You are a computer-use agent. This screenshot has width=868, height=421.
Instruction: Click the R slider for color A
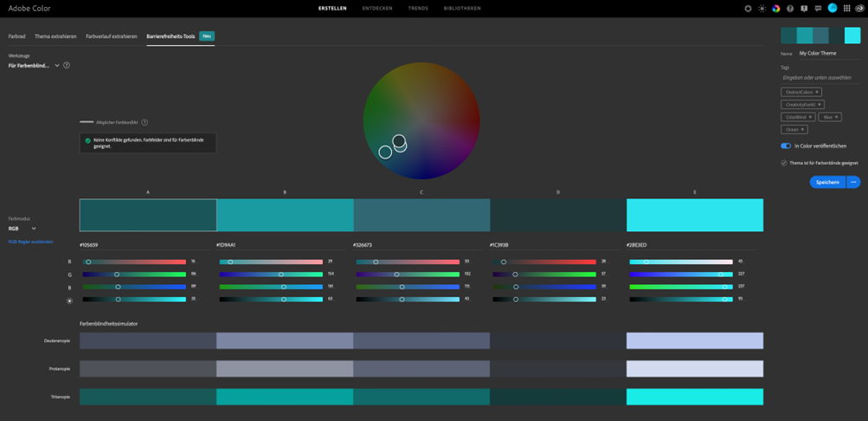(x=134, y=262)
